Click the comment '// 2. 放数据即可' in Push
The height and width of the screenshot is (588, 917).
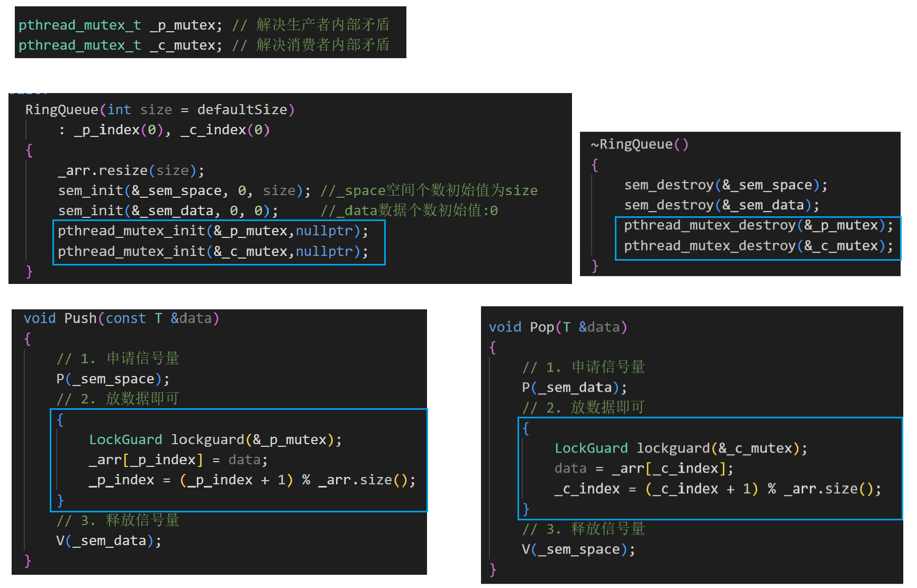(x=118, y=399)
